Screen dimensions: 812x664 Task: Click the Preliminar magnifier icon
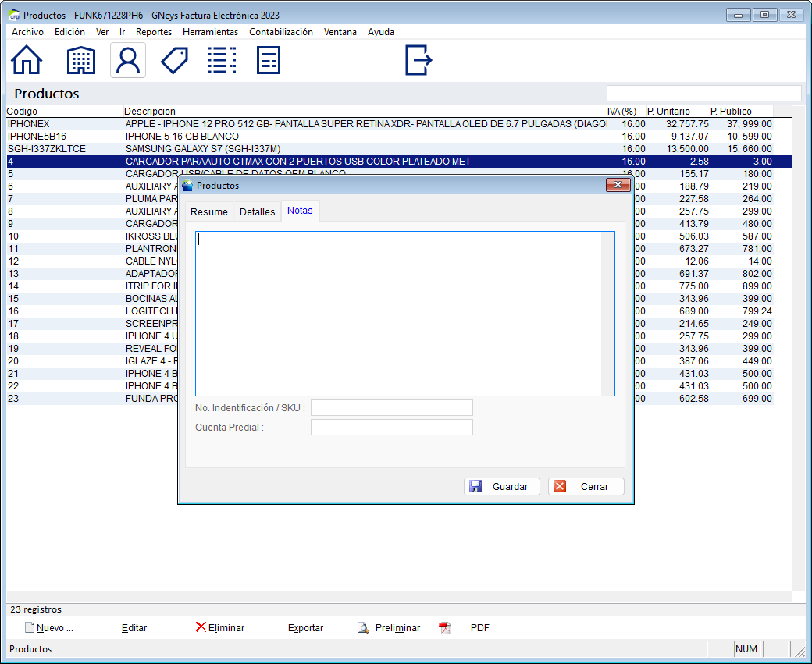(363, 628)
